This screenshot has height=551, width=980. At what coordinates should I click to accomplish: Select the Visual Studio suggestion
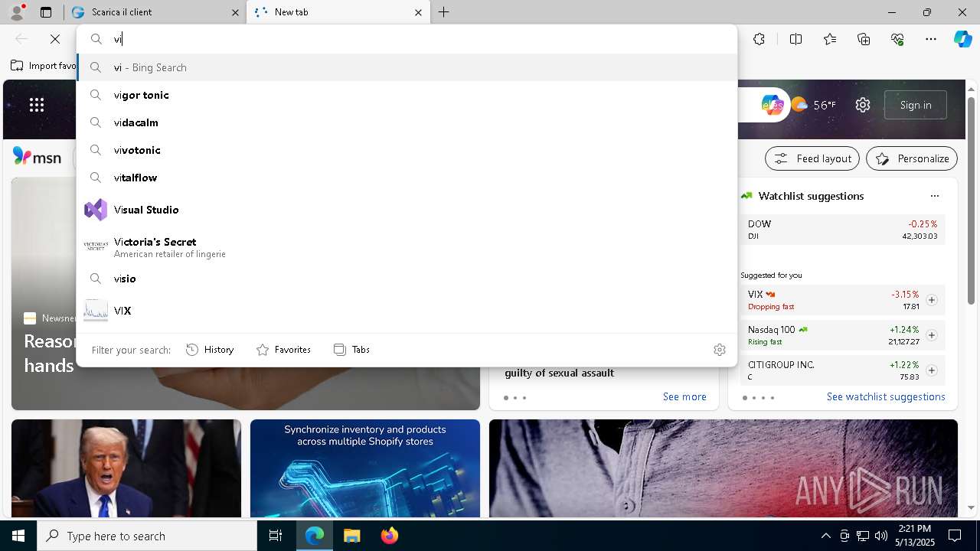tap(407, 210)
